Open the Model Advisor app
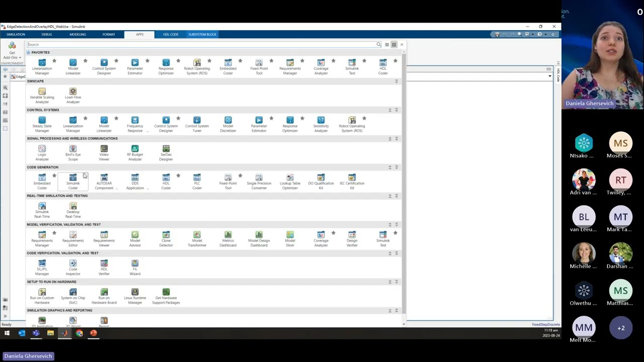 135,239
